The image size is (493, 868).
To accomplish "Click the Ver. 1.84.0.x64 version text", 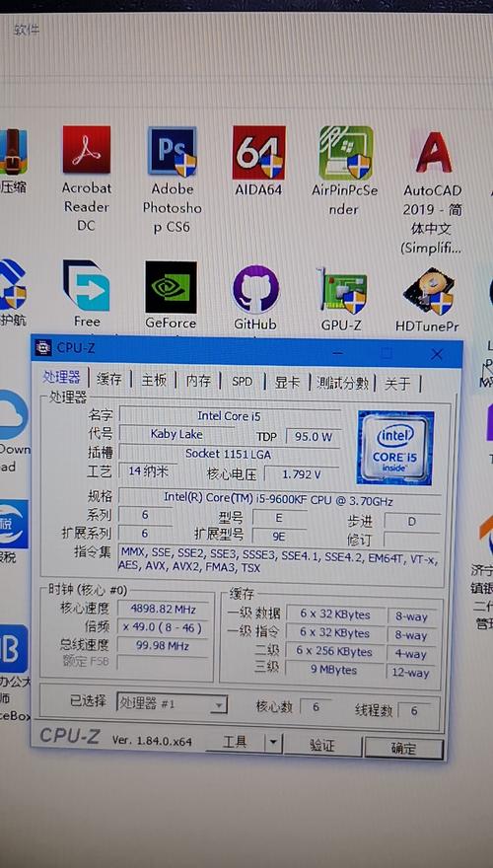I will point(152,741).
